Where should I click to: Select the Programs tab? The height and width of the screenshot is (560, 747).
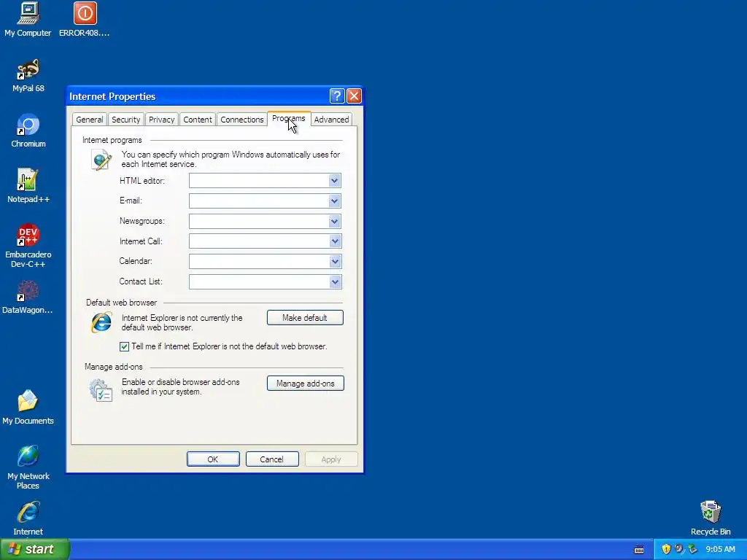pos(289,119)
